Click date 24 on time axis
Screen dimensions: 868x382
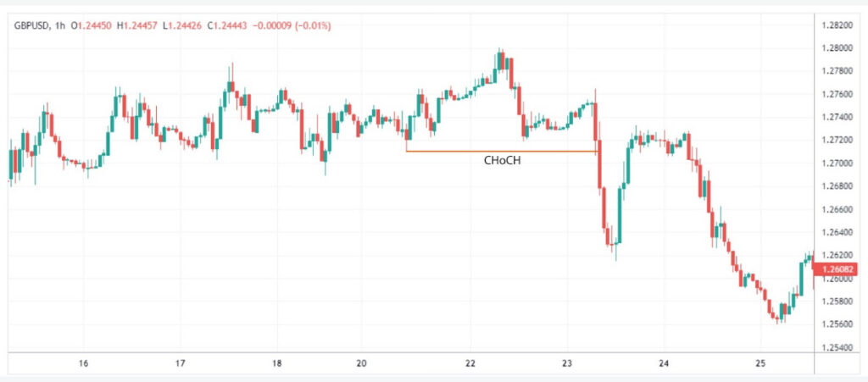665,363
